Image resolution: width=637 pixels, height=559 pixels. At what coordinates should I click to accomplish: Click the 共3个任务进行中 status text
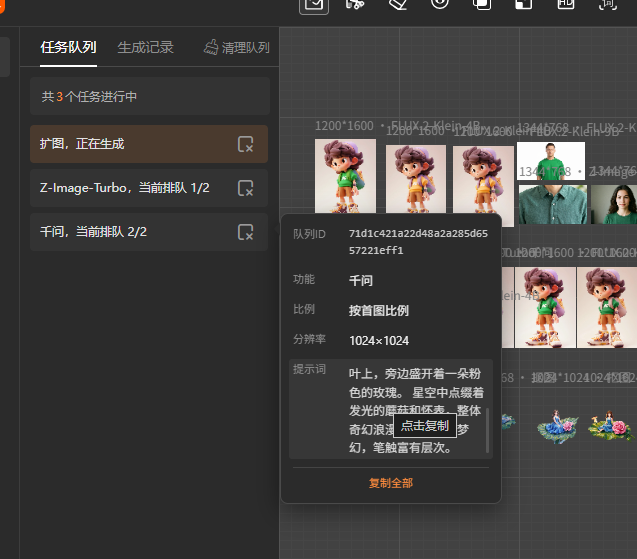[x=89, y=96]
